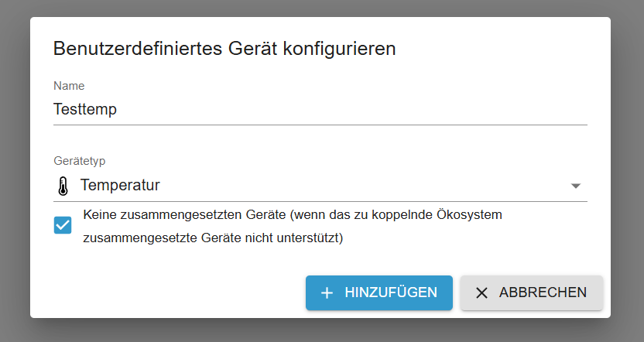Expand the Gerätetyp dropdown arrow
The width and height of the screenshot is (644, 342).
click(575, 186)
